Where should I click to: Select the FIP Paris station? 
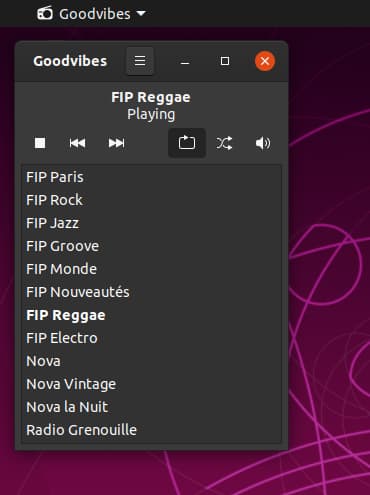pos(151,177)
